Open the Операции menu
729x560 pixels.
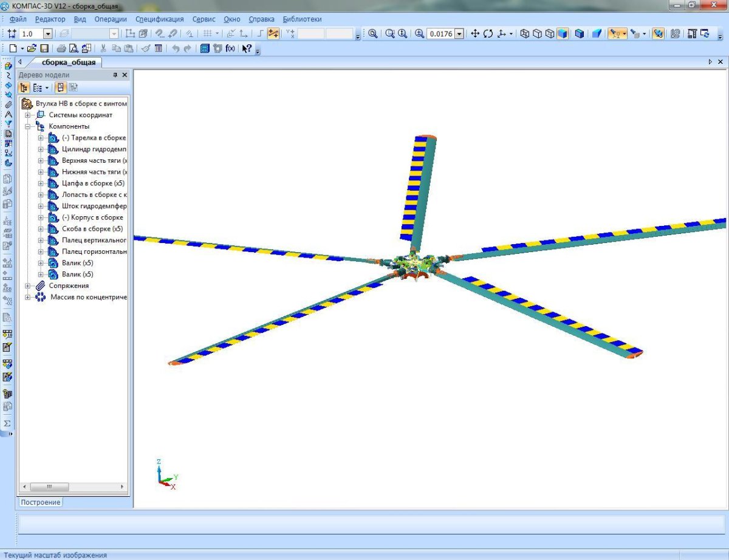click(111, 19)
